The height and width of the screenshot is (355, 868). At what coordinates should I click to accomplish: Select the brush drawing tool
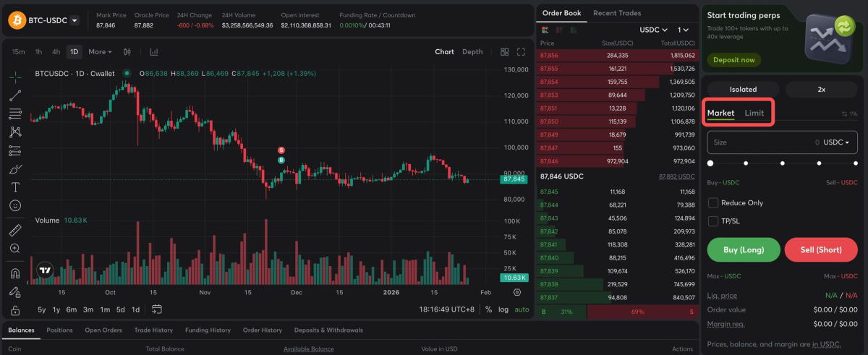15,169
